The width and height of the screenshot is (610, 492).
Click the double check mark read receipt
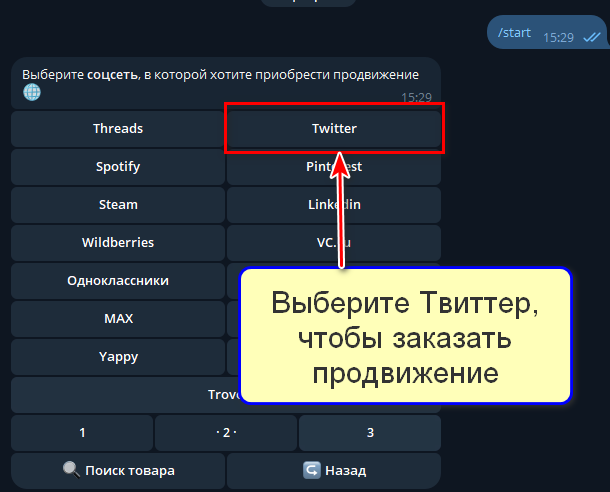592,37
